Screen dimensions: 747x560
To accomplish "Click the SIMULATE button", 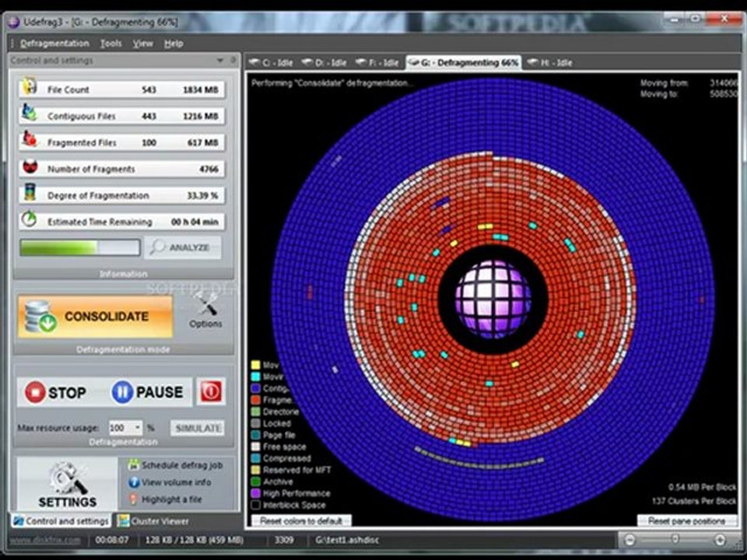I will (198, 428).
